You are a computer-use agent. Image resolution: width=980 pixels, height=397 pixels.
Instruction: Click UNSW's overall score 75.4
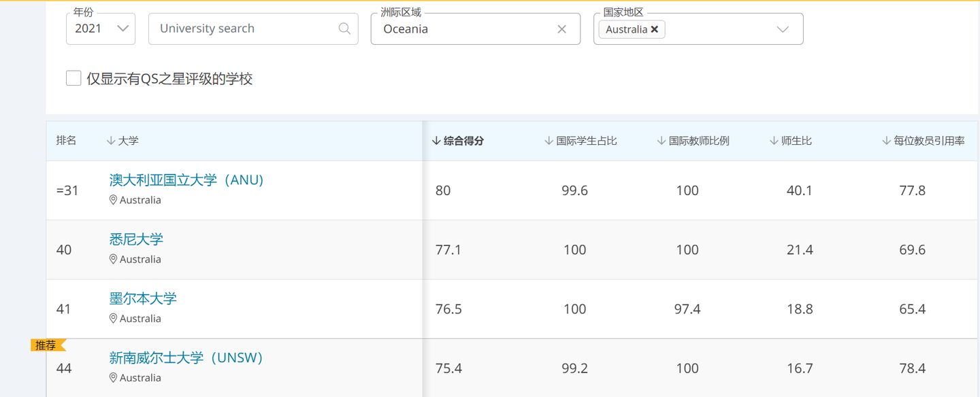(448, 368)
